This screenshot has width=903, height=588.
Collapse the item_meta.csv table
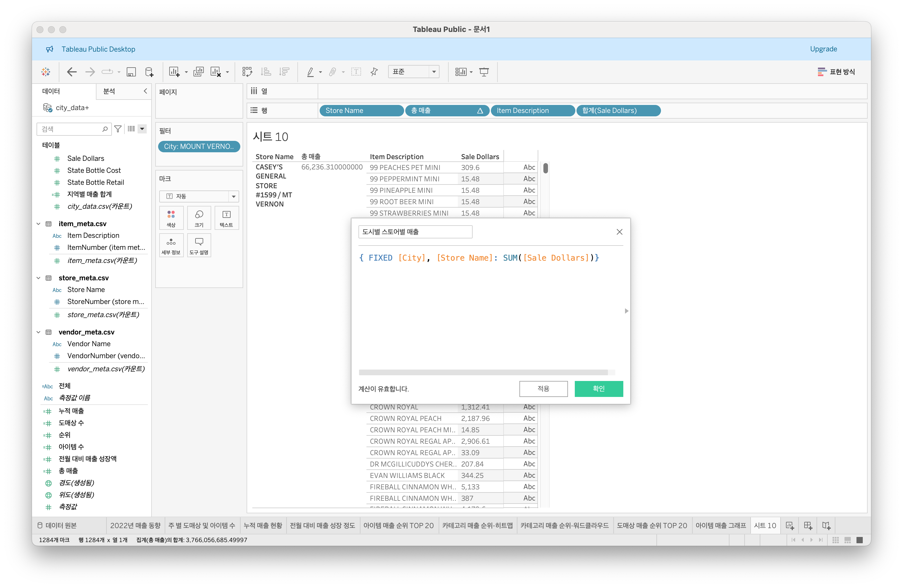click(38, 224)
